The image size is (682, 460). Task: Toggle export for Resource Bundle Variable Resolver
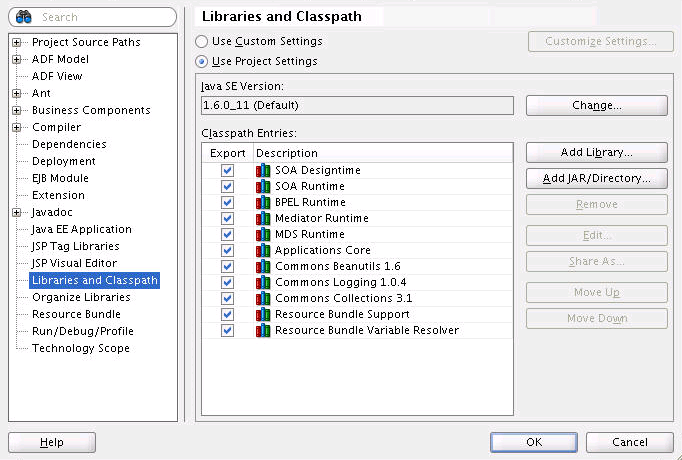pos(227,330)
